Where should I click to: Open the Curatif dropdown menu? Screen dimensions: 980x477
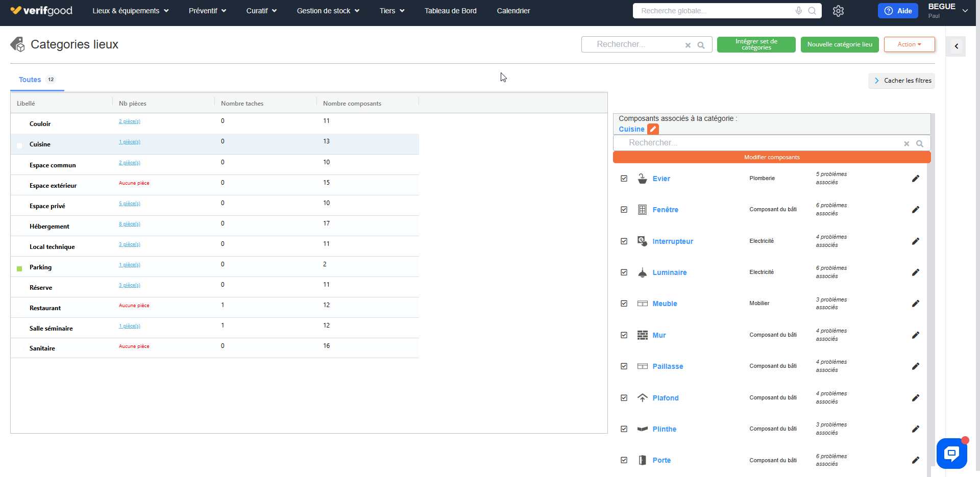261,11
